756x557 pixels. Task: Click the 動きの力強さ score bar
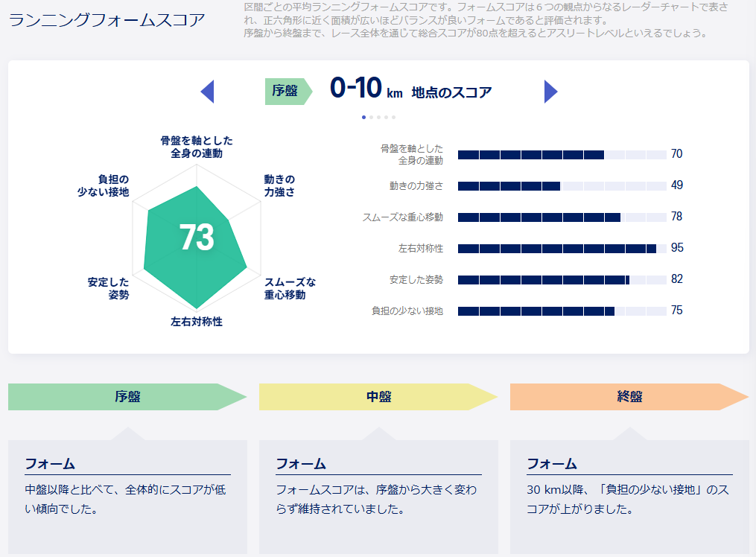click(x=562, y=185)
